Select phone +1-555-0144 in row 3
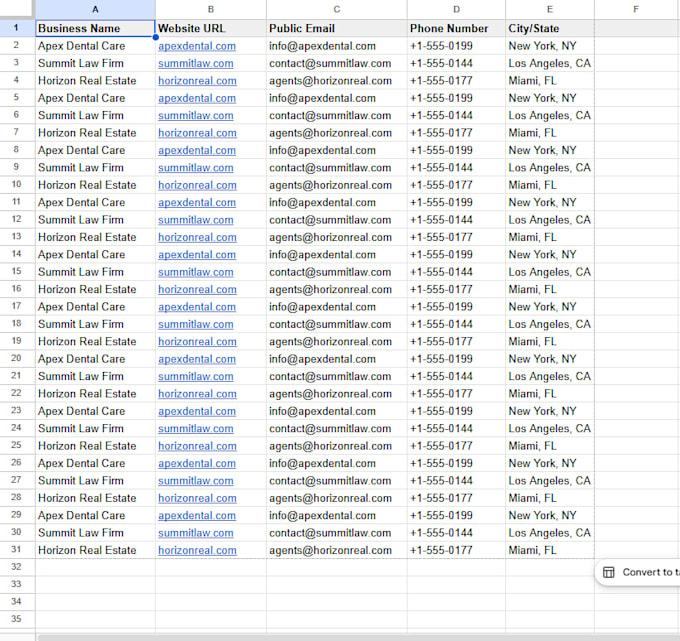680x641 pixels. tap(456, 63)
